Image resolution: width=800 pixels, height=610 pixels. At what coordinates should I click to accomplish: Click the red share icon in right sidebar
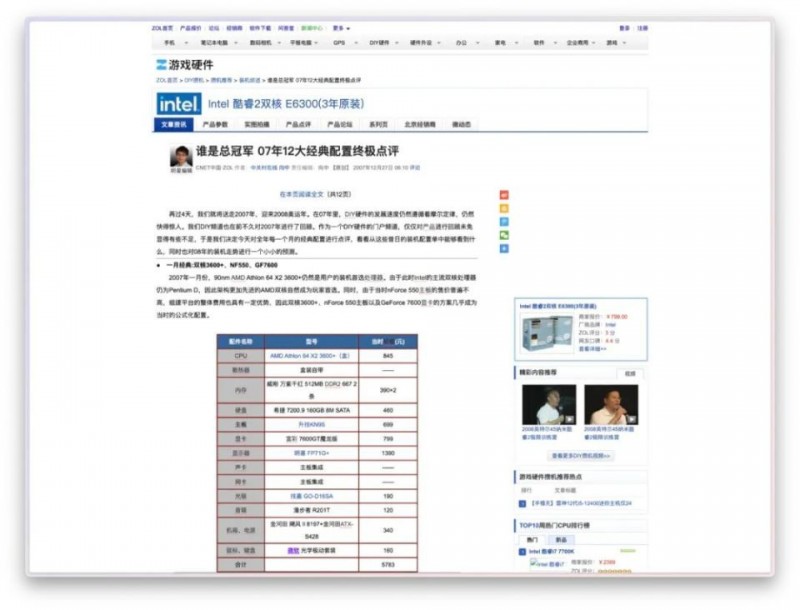click(x=504, y=194)
